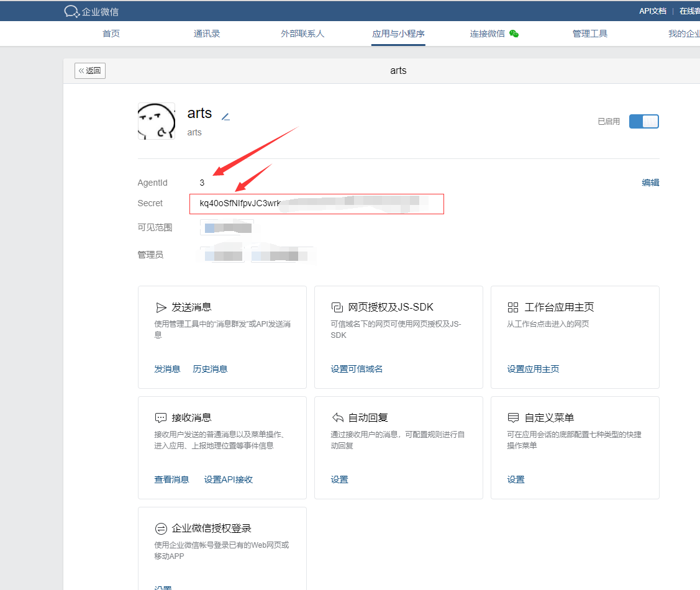Screen dimensions: 700x590
Task: Click the 发送消息 paper plane icon
Action: 161,307
